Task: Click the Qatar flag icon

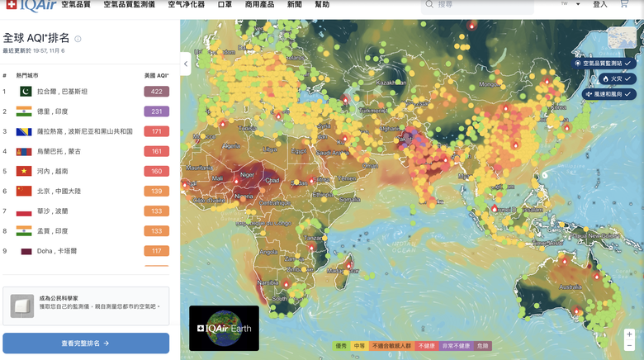Action: [26, 251]
